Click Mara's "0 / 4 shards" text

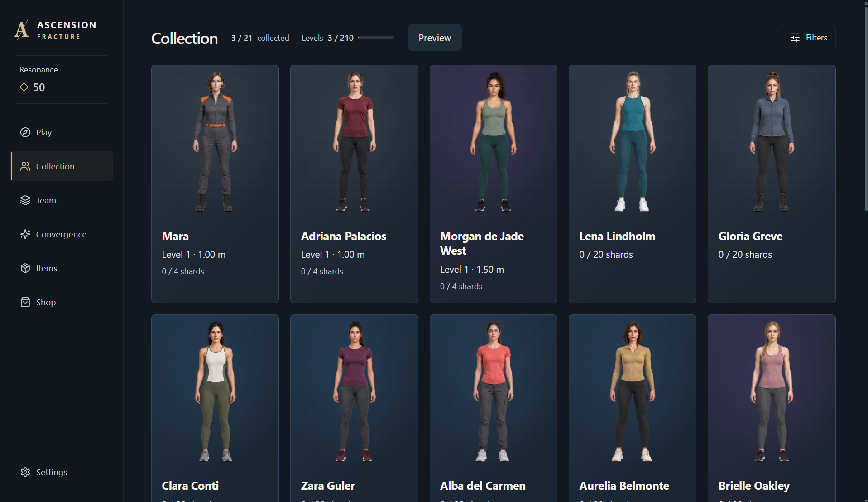point(183,271)
